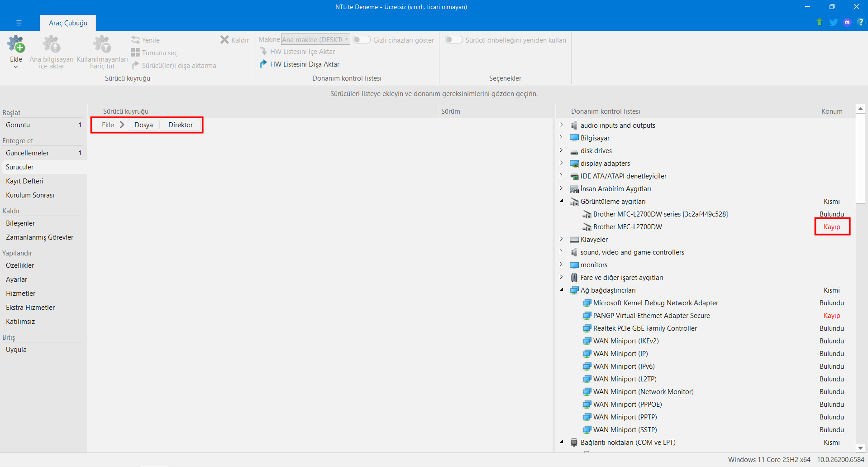Click the Direktör button in driver queue

pos(181,125)
